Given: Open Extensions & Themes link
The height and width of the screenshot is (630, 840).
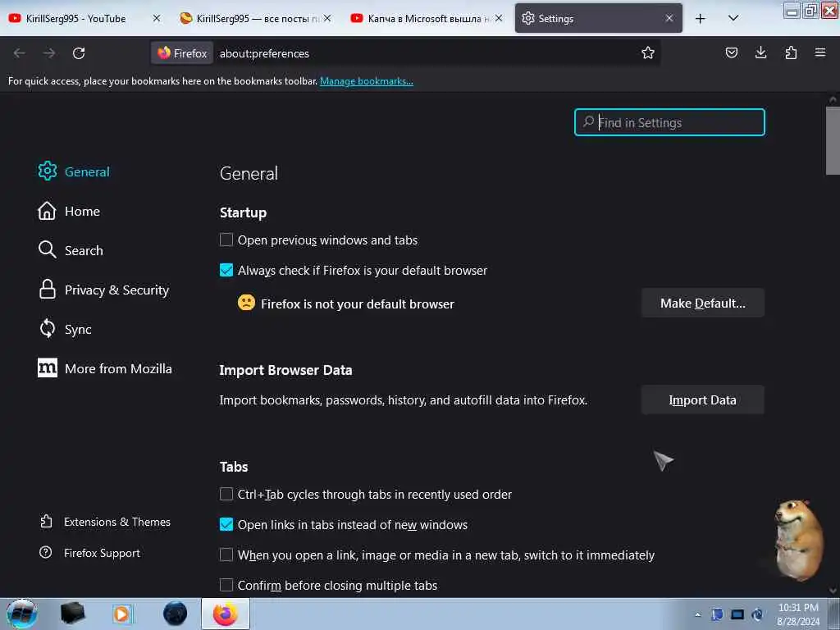Looking at the screenshot, I should click(x=105, y=522).
